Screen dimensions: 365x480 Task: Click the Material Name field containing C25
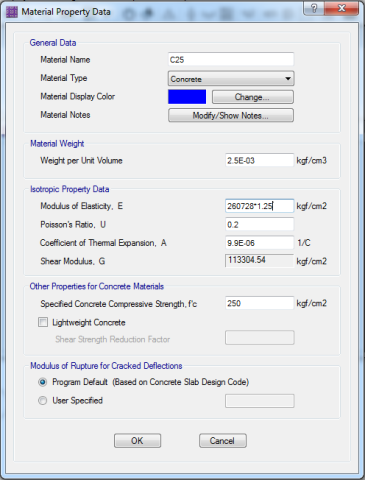tap(231, 60)
